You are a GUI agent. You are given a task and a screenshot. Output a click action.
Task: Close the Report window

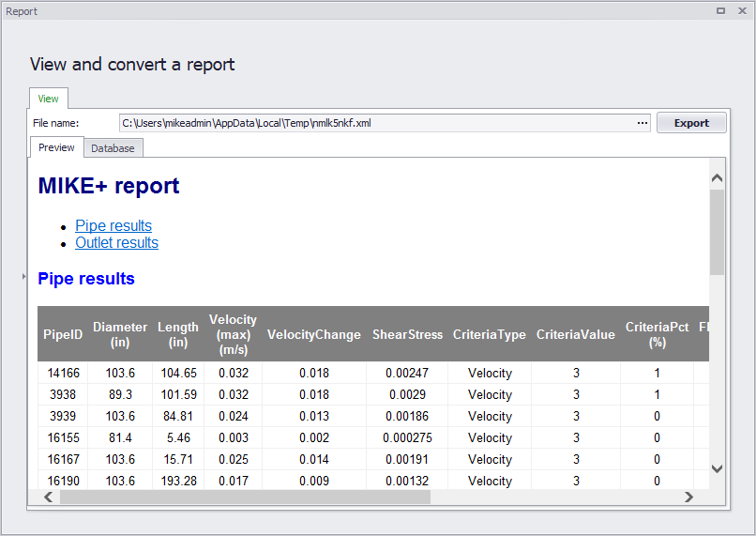pos(743,10)
